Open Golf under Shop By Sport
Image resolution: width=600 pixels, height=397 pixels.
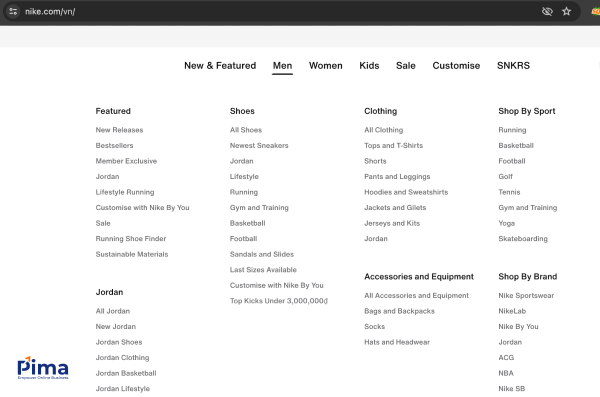[505, 176]
